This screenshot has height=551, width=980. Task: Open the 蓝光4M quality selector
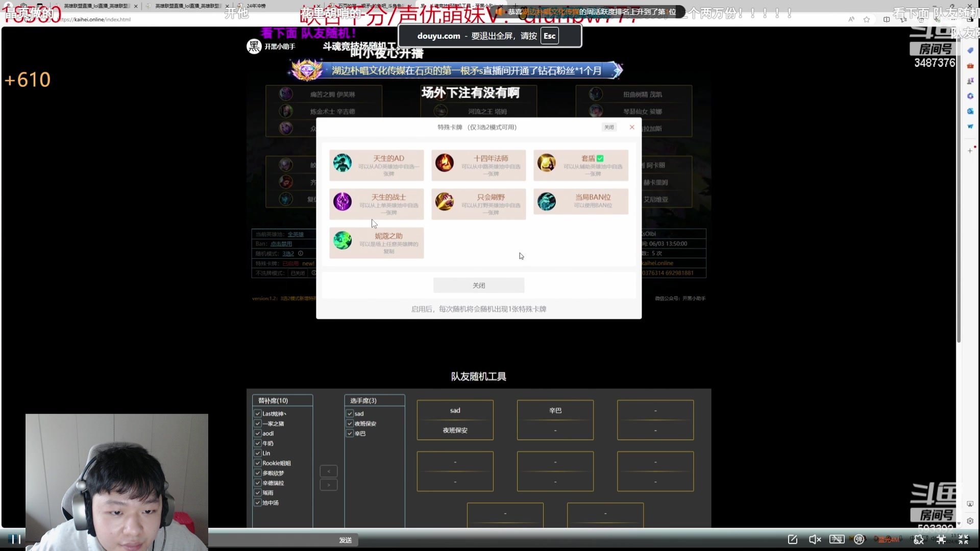888,539
